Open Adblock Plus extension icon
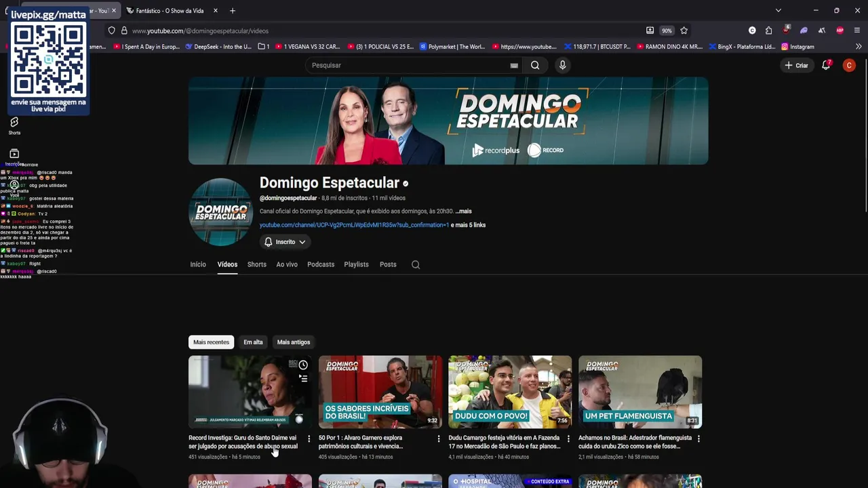Image resolution: width=868 pixels, height=488 pixels. (x=840, y=30)
